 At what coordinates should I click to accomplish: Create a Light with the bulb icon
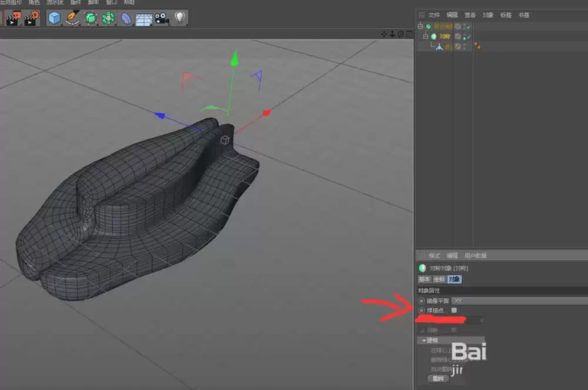tap(178, 18)
